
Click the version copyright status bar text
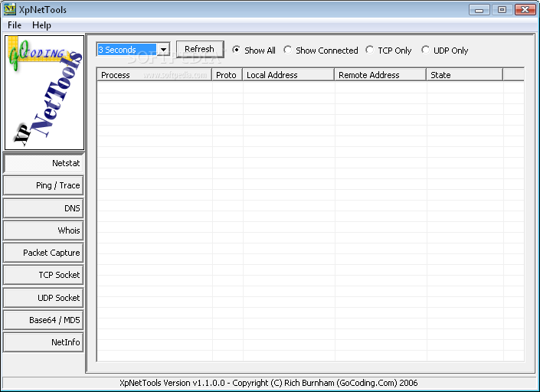tap(269, 383)
